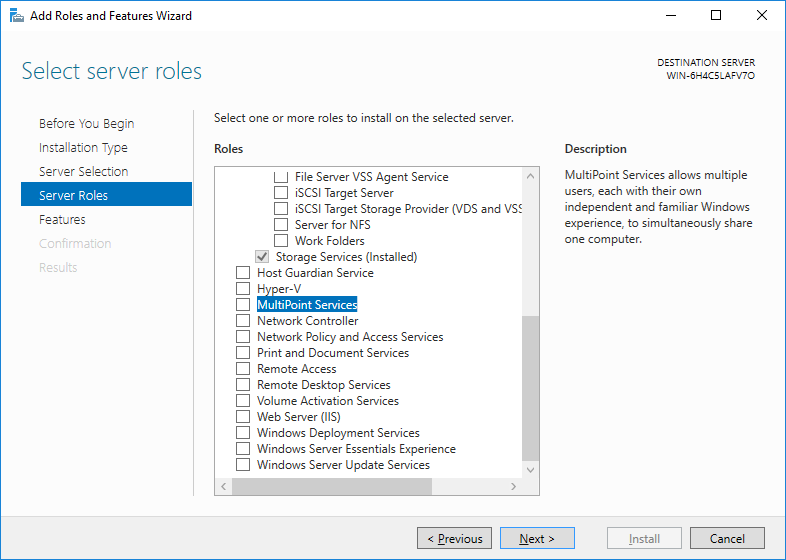This screenshot has height=560, width=786.
Task: Check the MultiPoint Services checkbox
Action: (x=243, y=305)
